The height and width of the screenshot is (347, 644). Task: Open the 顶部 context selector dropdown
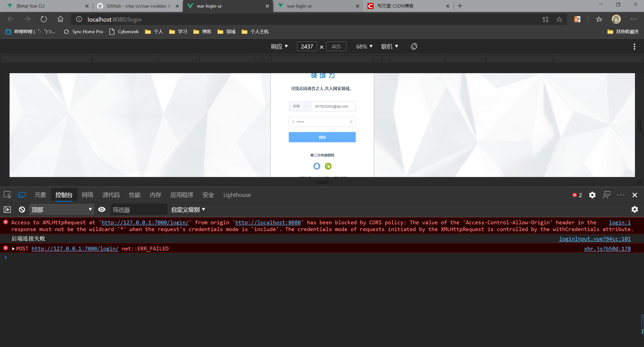pos(62,209)
